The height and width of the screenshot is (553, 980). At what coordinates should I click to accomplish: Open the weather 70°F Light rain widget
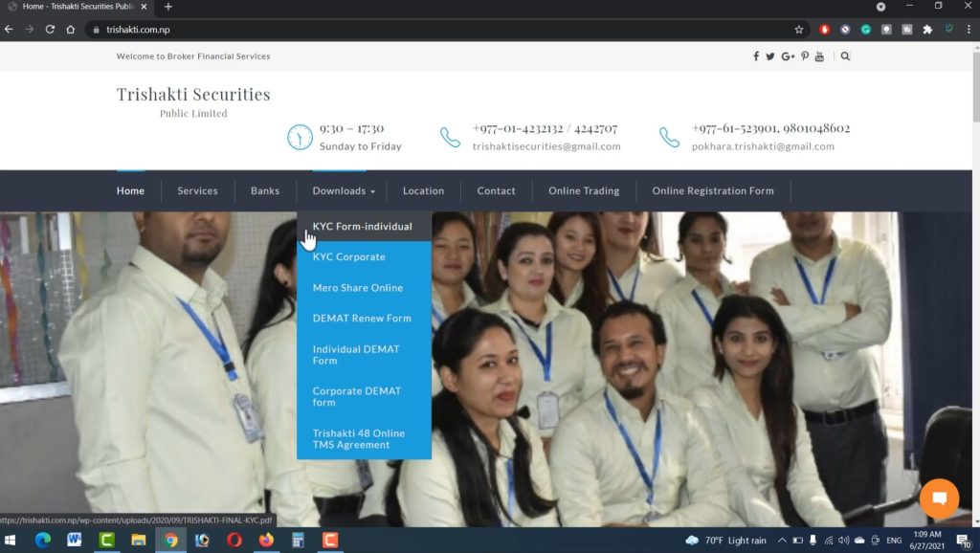click(x=725, y=540)
